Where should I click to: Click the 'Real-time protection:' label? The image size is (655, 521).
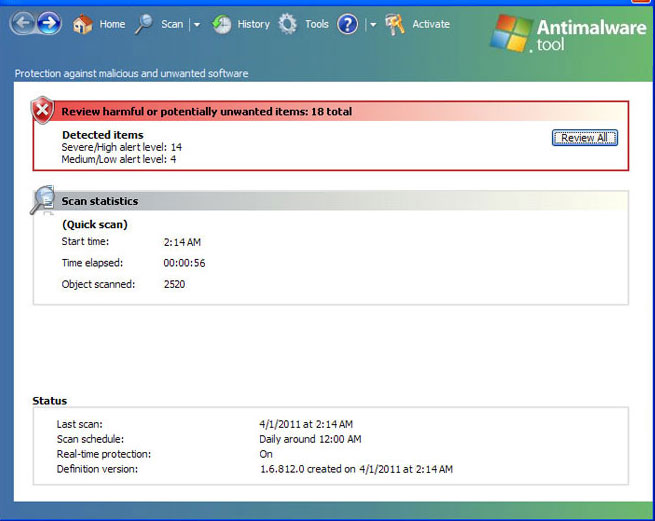[104, 454]
